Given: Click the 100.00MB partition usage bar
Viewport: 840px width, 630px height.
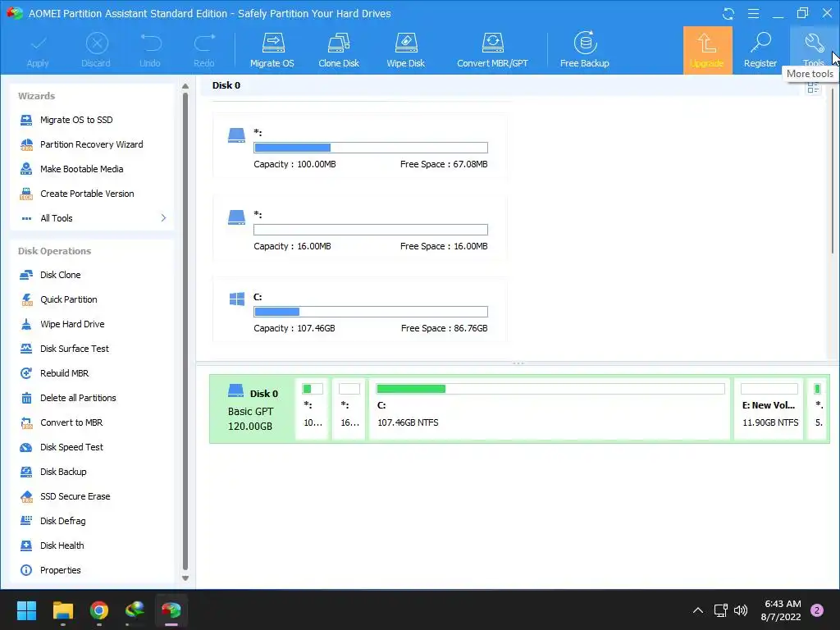Looking at the screenshot, I should (x=371, y=148).
